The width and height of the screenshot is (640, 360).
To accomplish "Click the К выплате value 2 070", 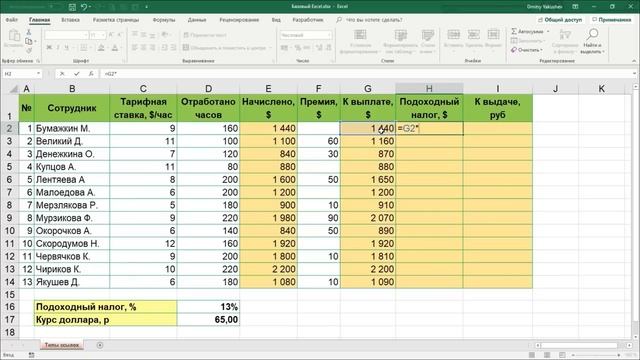I will coord(368,218).
